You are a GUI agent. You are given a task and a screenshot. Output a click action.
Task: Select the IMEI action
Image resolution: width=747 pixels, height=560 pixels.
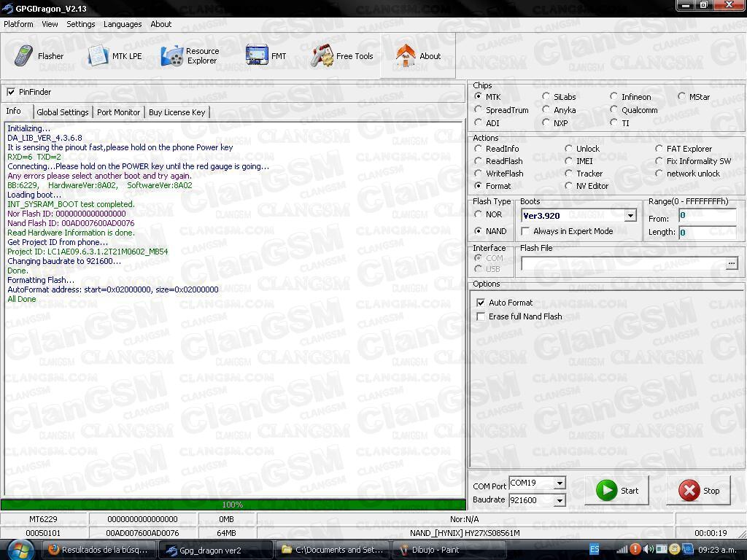tap(568, 161)
